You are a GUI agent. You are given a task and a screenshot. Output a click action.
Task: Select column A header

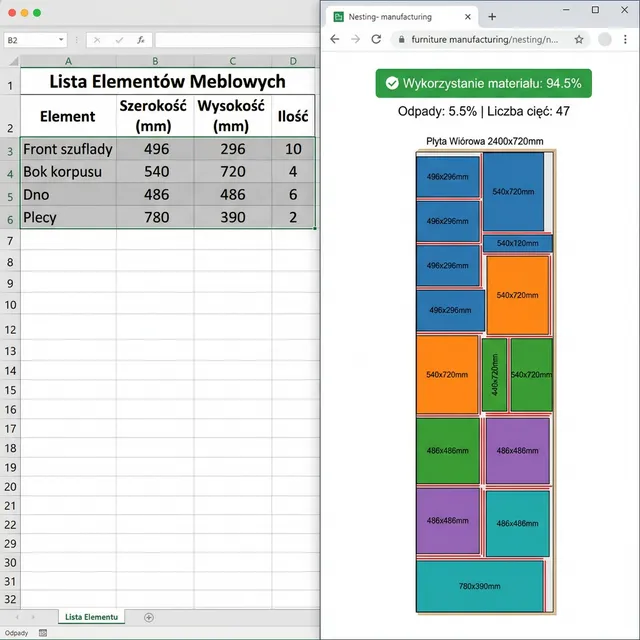point(68,61)
